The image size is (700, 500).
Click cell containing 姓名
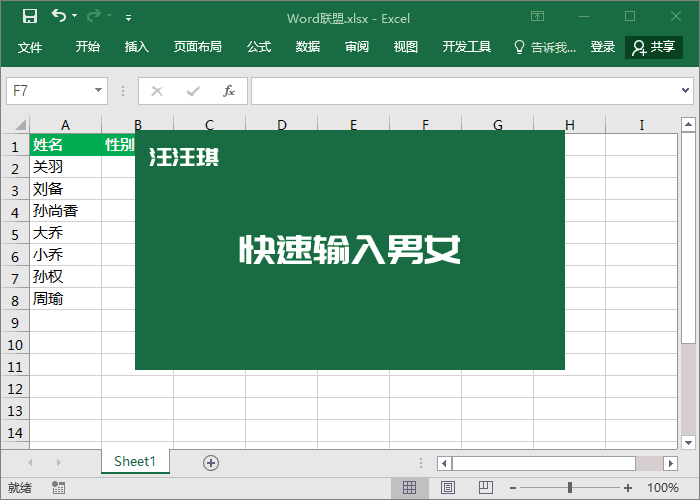[x=66, y=145]
